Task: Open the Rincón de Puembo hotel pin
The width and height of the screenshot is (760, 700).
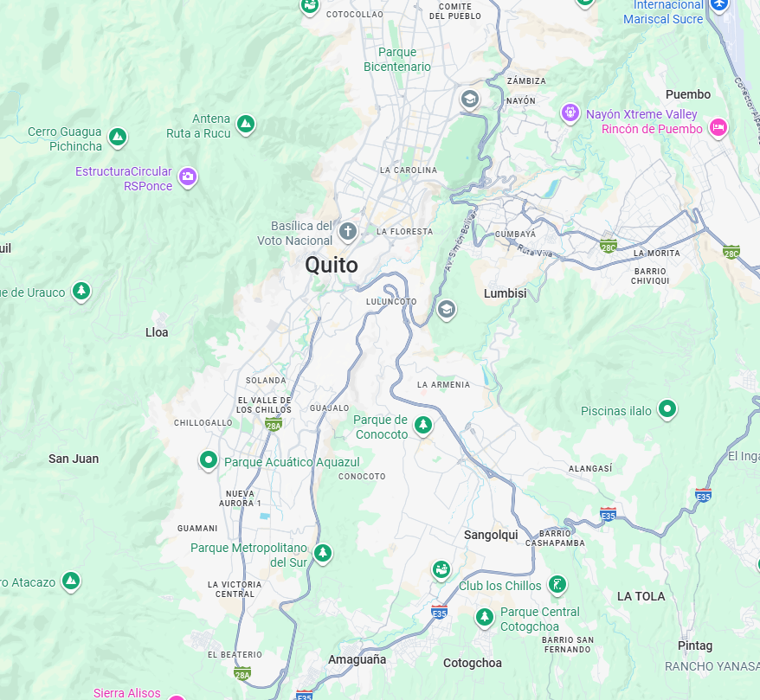Action: [718, 128]
